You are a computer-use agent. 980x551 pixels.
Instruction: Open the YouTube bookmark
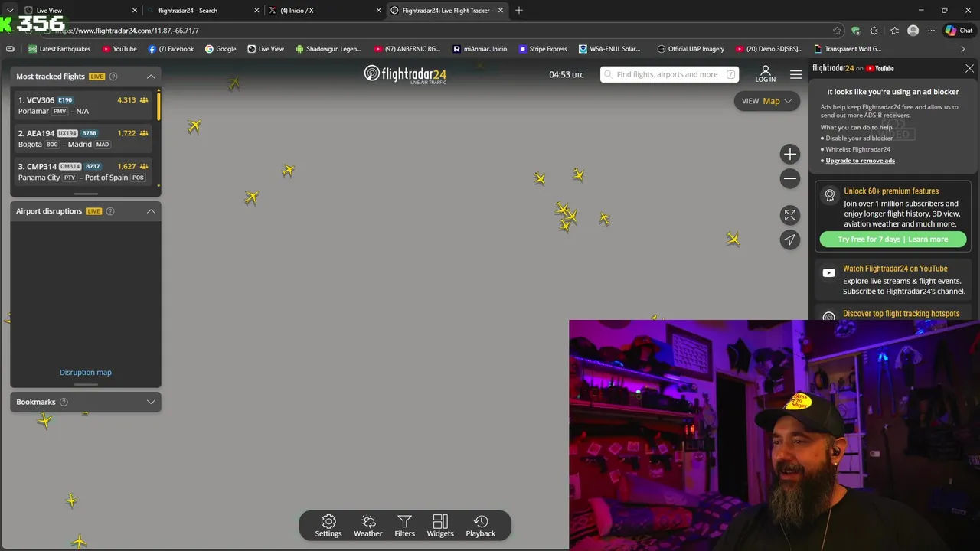[x=119, y=49]
